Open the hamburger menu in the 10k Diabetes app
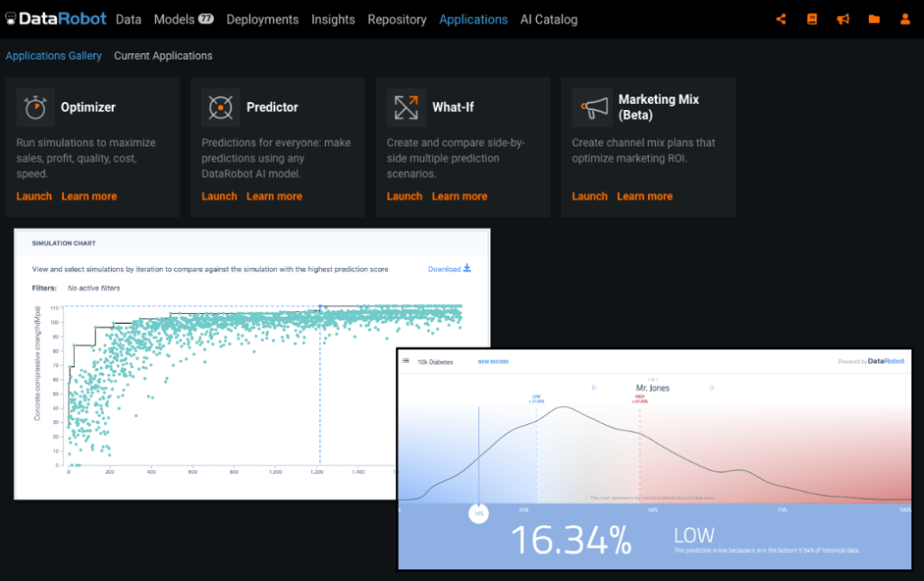 (x=406, y=360)
